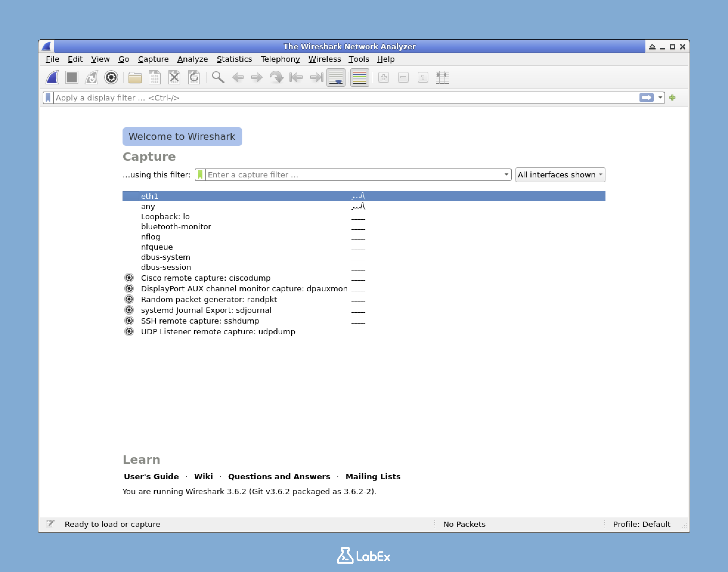Open the capture options gear icon
728x572 pixels.
[111, 77]
